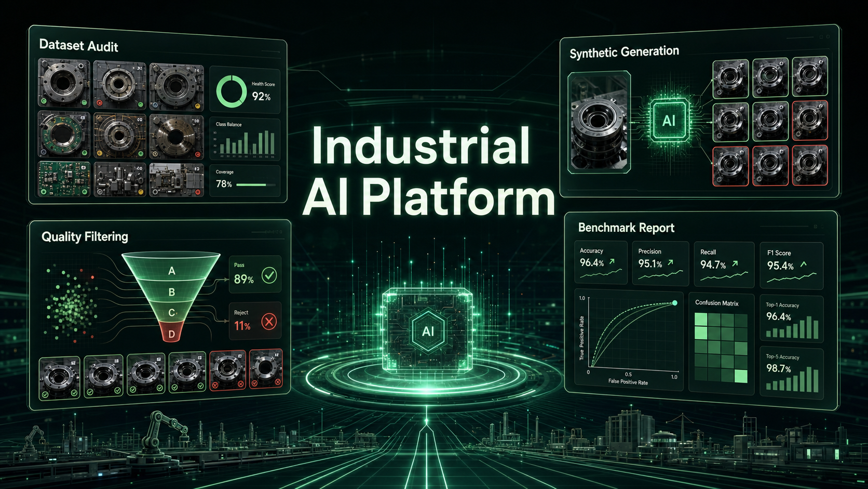
Task: Open the bottom-left red-bordered thumbnail in Synthetic Generation
Action: 730,166
